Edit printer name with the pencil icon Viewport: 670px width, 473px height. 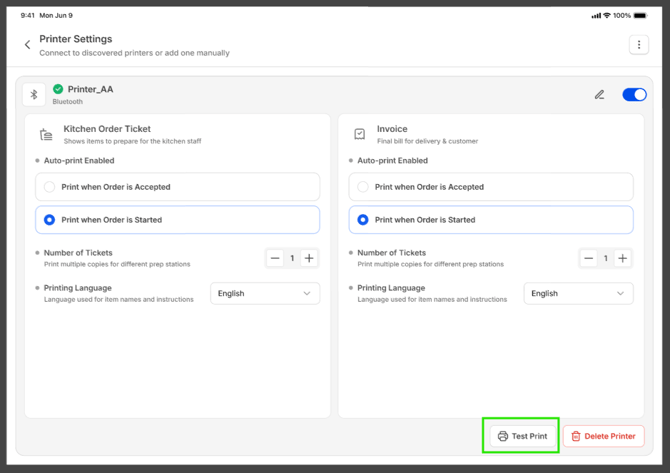point(599,95)
